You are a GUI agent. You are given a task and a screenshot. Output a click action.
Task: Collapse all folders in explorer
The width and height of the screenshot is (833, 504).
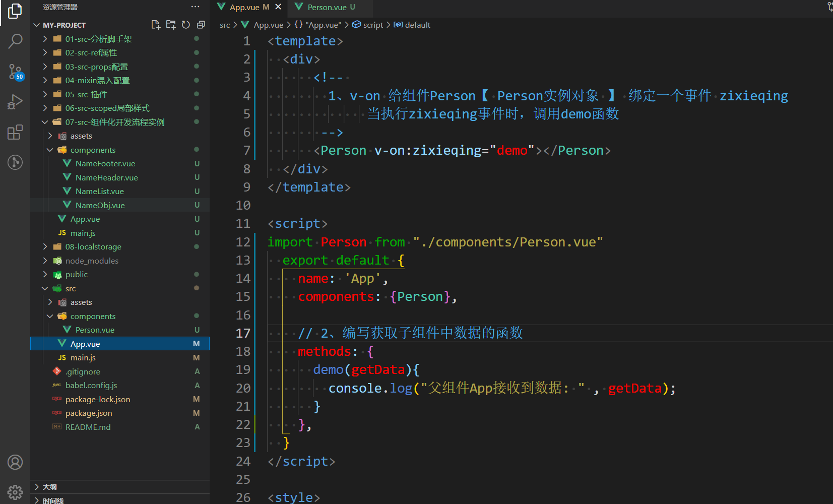click(201, 25)
